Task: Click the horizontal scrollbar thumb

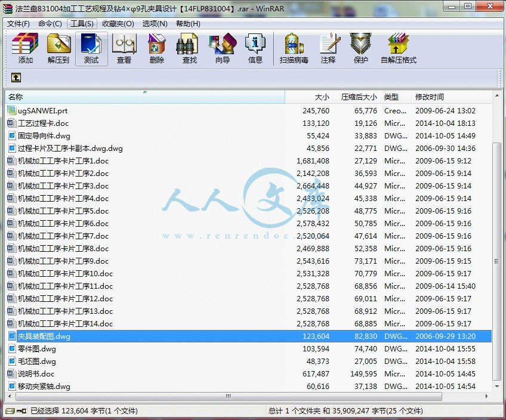Action: pyautogui.click(x=229, y=396)
